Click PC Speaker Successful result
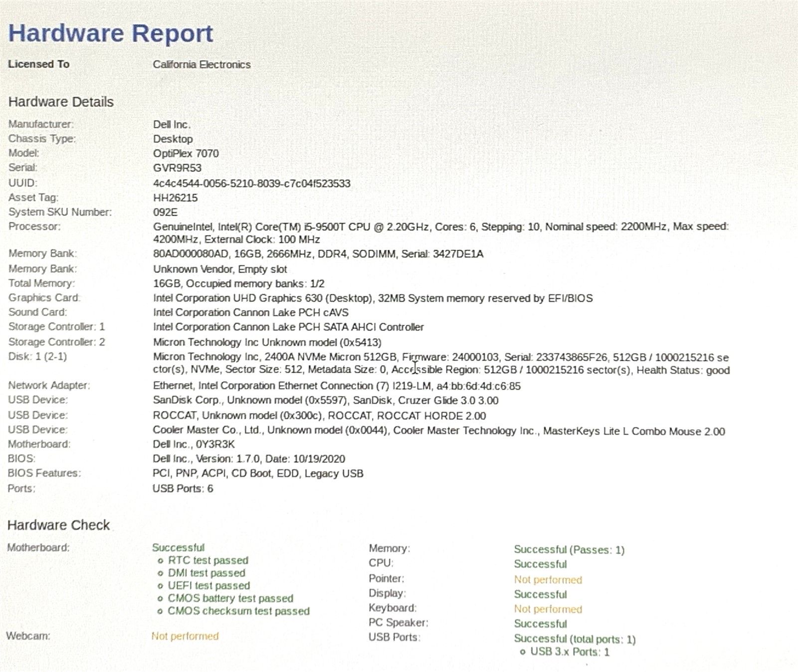This screenshot has height=672, width=798. tap(540, 624)
